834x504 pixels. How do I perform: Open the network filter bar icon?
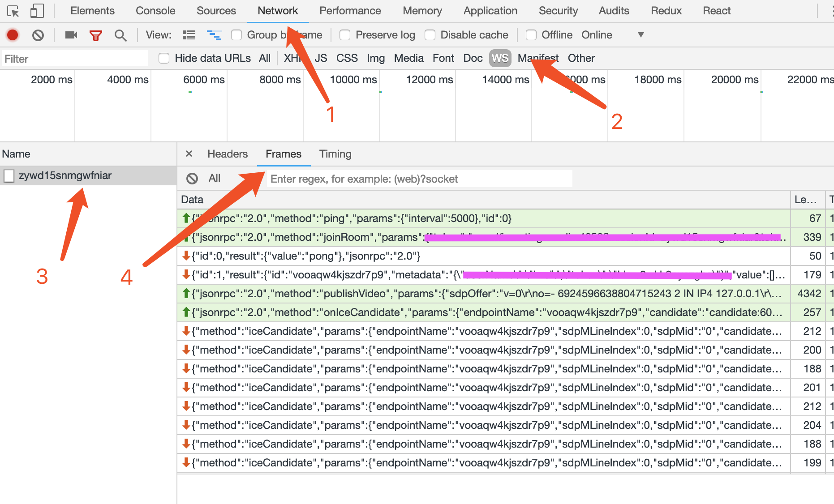96,35
